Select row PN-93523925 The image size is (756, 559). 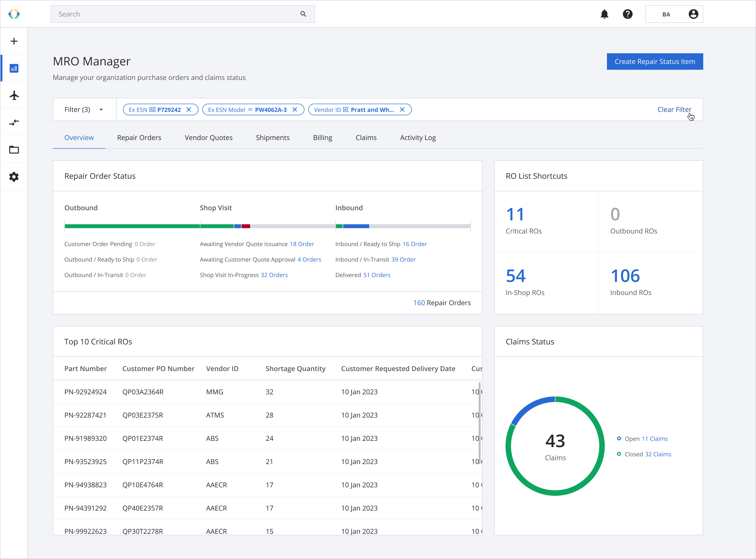(x=267, y=462)
